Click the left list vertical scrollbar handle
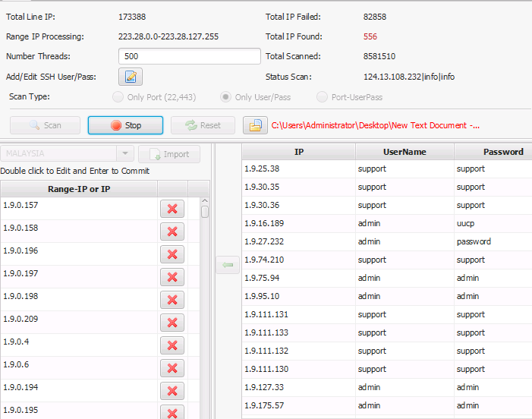The width and height of the screenshot is (532, 419). point(205,212)
